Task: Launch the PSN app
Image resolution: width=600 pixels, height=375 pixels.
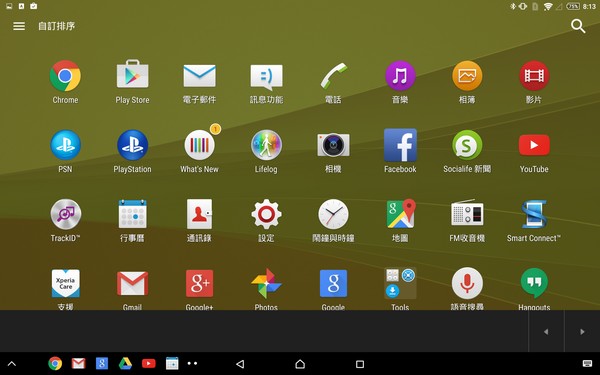Action: [65, 145]
